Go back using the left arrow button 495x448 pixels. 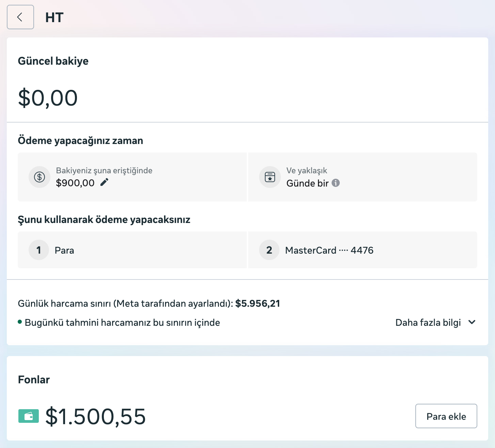pyautogui.click(x=20, y=17)
